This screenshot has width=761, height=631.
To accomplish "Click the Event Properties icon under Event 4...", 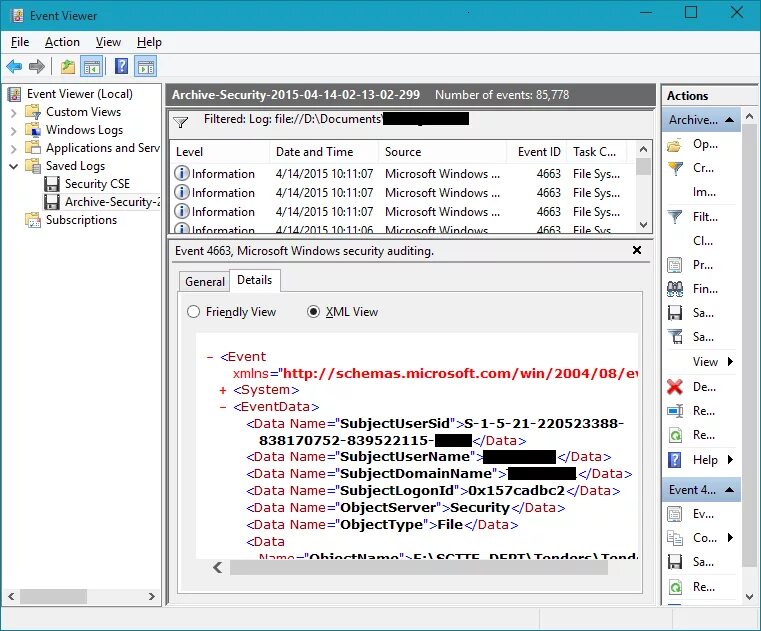I will click(675, 514).
